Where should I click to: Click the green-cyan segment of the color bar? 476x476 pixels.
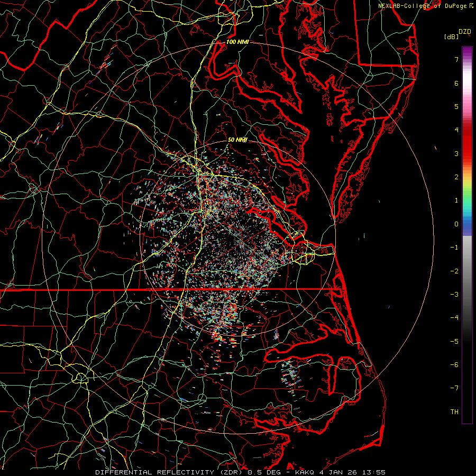(x=467, y=200)
